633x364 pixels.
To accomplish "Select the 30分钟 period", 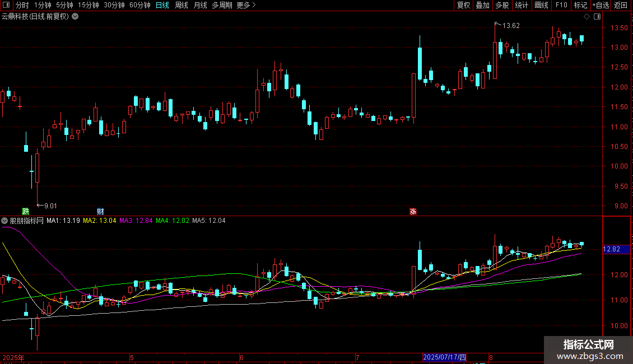I will [114, 5].
